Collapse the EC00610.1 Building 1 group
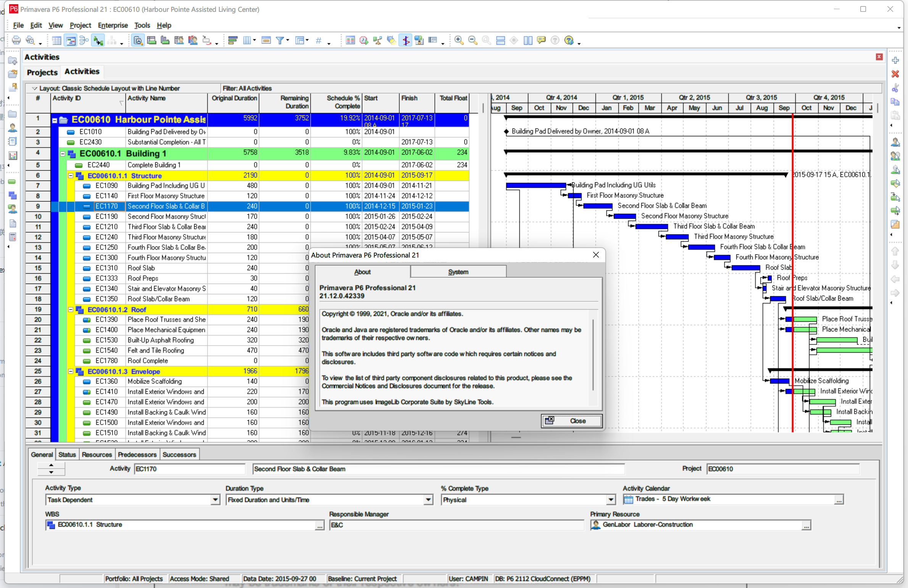Screen dimensions: 908x588 point(63,154)
